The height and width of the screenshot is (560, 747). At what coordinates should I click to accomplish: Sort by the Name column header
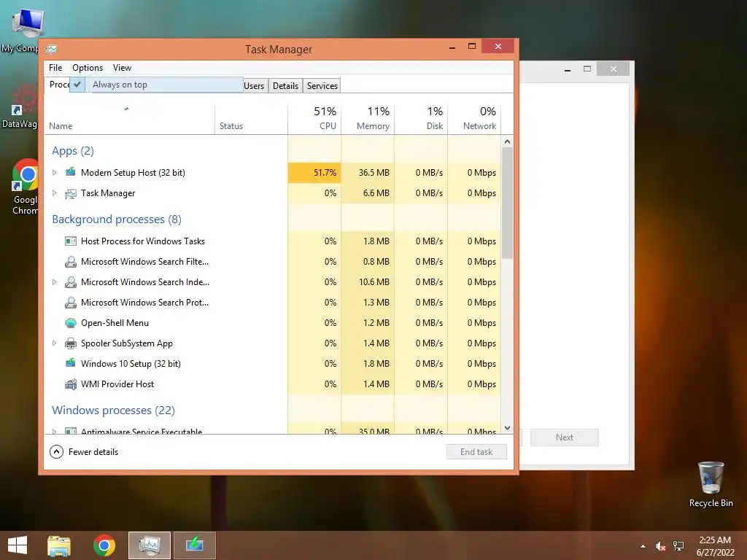click(x=130, y=118)
